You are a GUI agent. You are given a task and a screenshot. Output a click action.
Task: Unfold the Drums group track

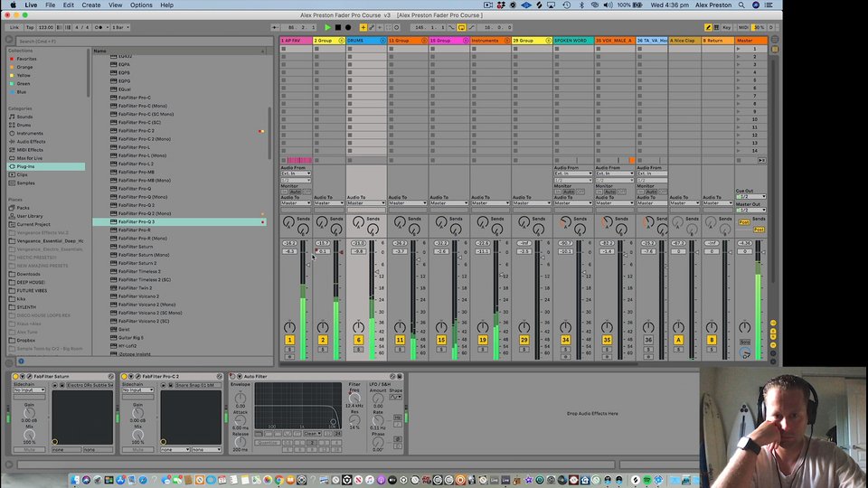pyautogui.click(x=382, y=41)
